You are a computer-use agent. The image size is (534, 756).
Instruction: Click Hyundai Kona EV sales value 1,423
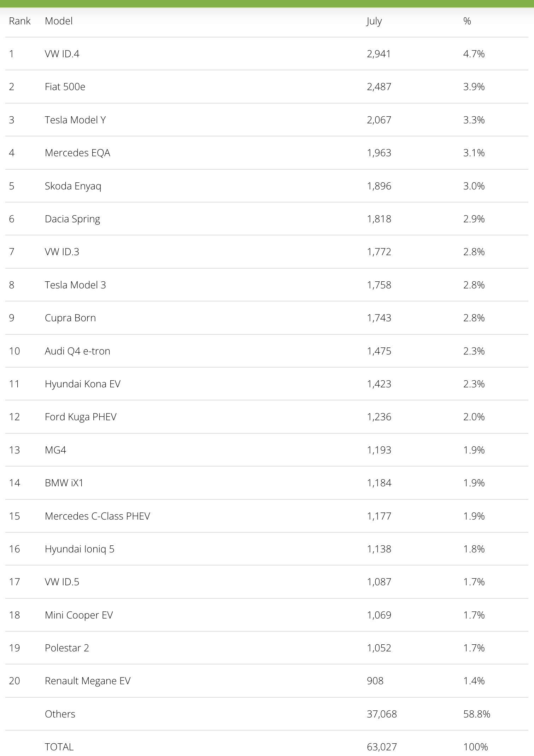[x=379, y=384]
